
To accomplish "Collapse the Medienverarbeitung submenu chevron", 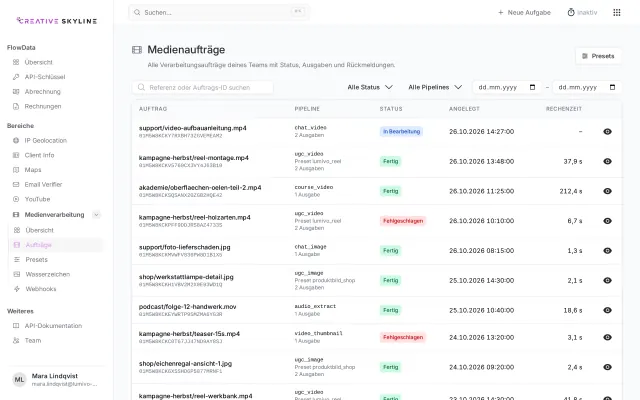I will pos(96,215).
